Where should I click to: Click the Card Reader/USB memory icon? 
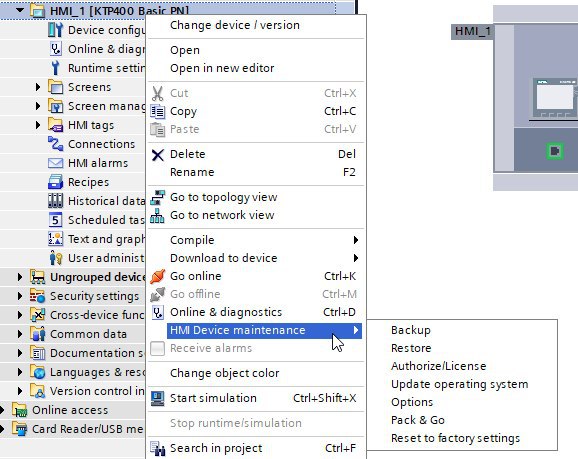pyautogui.click(x=20, y=429)
